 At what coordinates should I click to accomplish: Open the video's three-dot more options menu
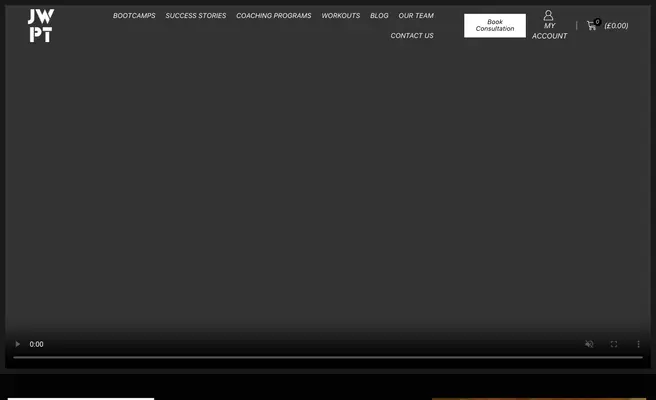click(x=638, y=344)
